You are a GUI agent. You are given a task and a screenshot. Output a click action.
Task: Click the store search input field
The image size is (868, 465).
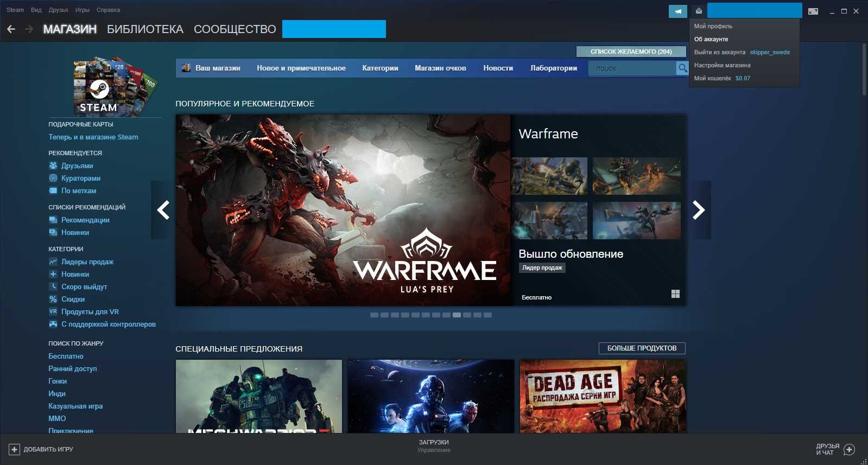[631, 68]
